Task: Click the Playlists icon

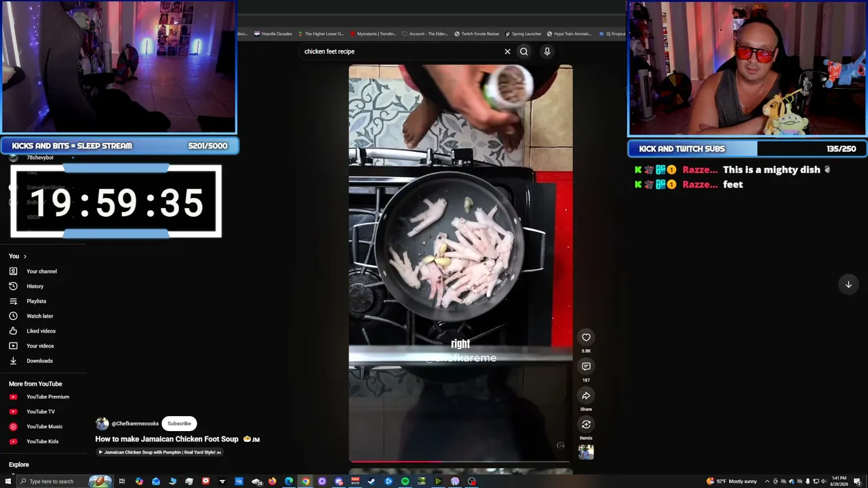Action: 13,301
